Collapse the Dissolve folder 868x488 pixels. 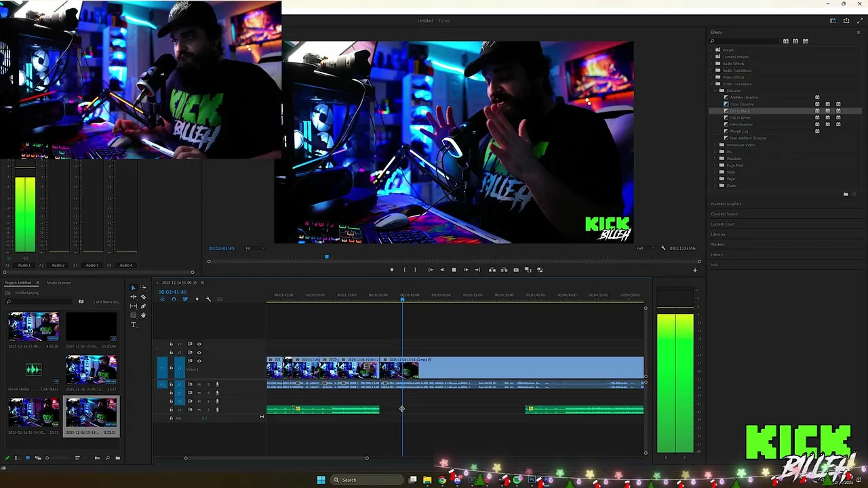click(716, 91)
